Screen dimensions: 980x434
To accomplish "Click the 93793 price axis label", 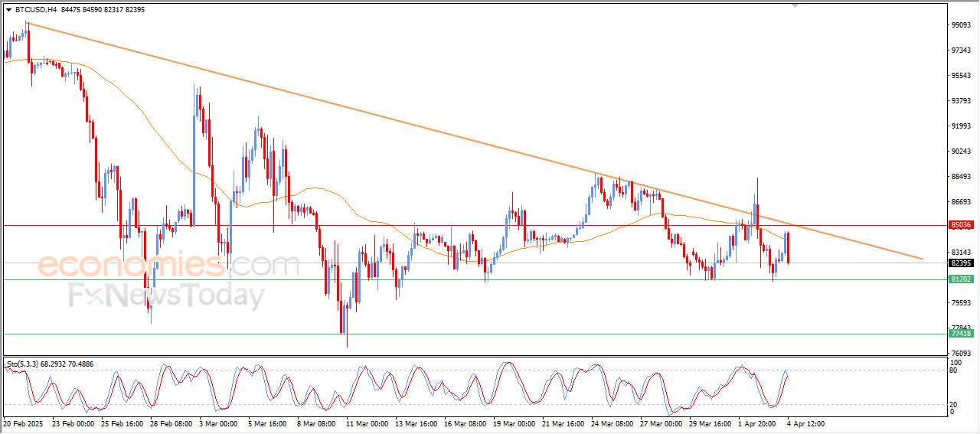I will [961, 100].
